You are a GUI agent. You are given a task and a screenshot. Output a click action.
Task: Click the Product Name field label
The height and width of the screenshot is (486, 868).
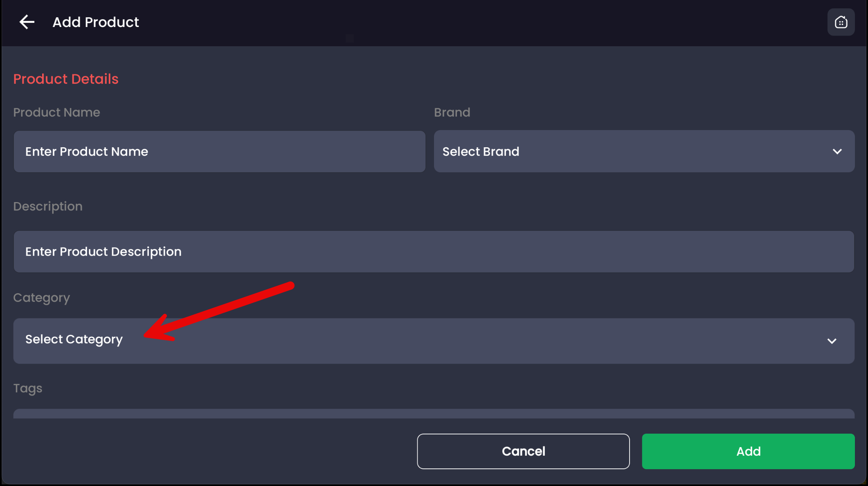tap(56, 112)
